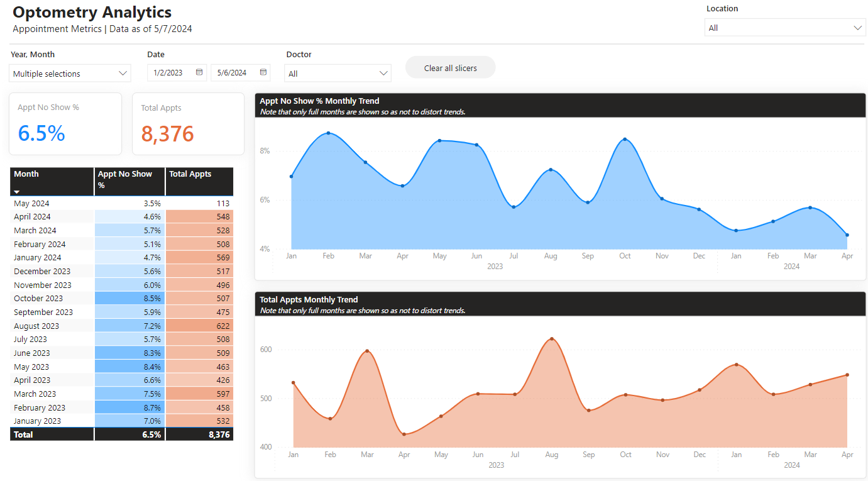Expand the Year, Month slicer
The width and height of the screenshot is (868, 481).
point(123,73)
